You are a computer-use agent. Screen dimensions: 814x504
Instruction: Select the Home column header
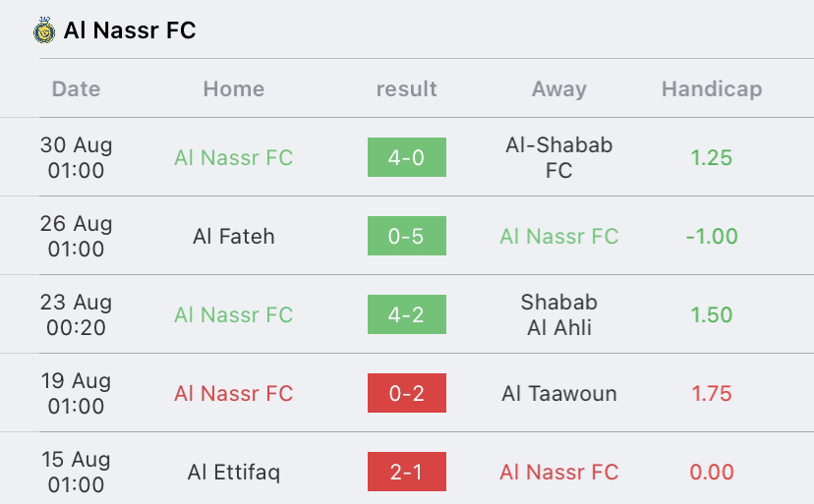pos(234,88)
